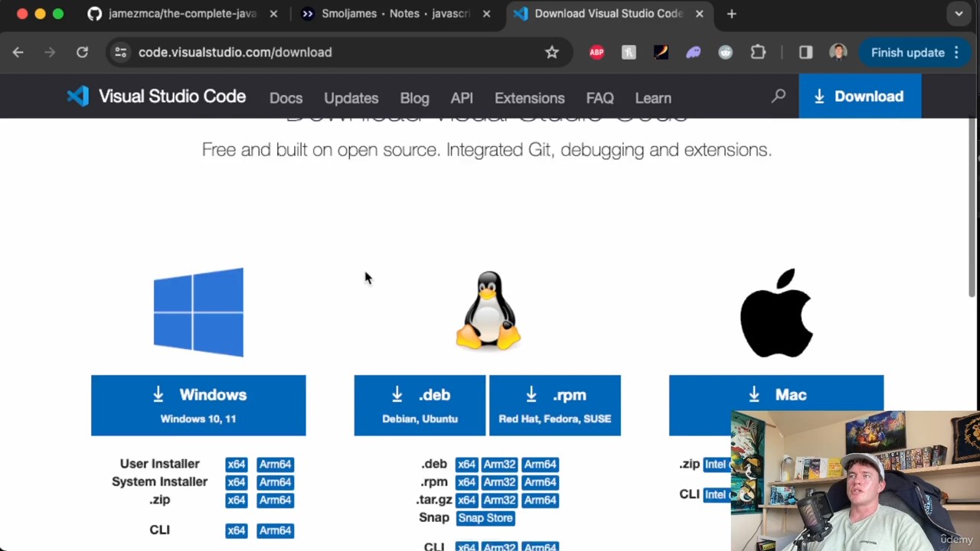Reload the page with refresh icon

click(82, 52)
